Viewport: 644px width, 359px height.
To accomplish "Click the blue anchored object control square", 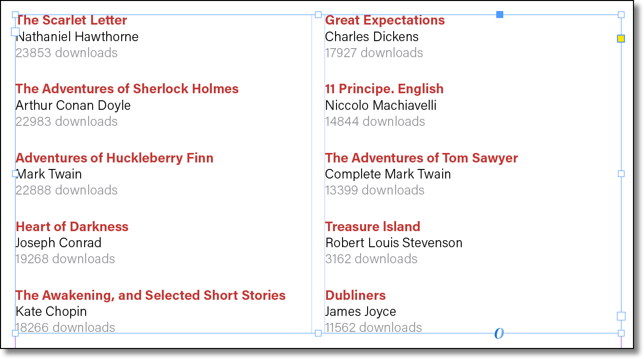I will pyautogui.click(x=499, y=15).
